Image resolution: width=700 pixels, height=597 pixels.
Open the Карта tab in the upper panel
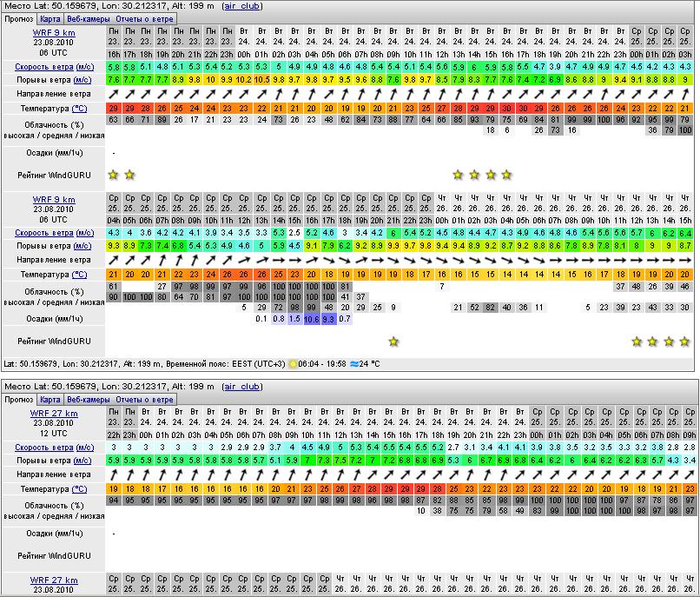pyautogui.click(x=50, y=18)
